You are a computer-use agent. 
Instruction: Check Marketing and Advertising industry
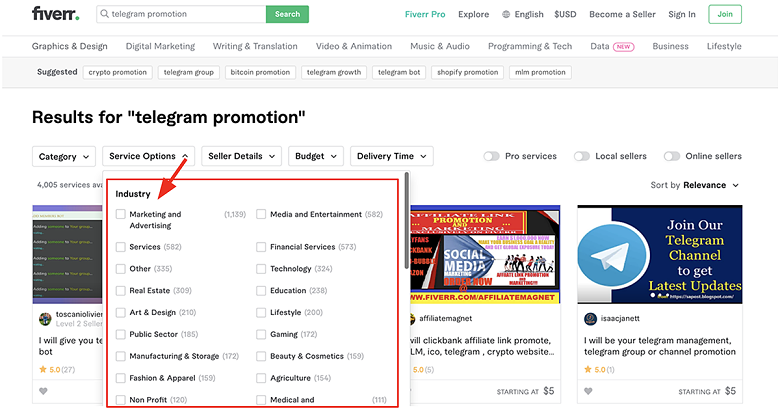pos(120,214)
